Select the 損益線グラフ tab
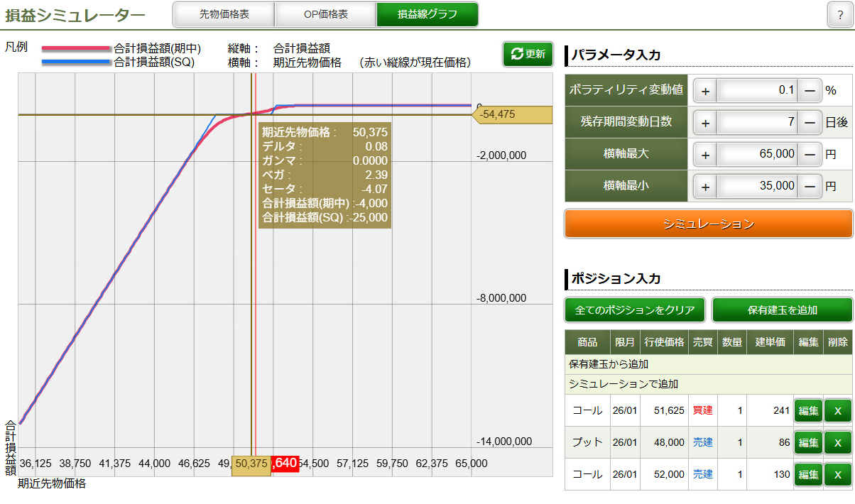 pos(427,14)
